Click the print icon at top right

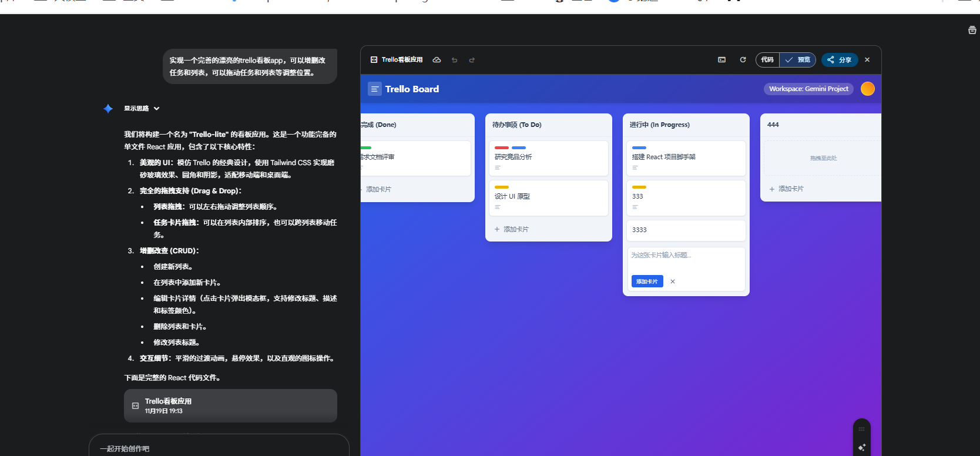(x=972, y=30)
